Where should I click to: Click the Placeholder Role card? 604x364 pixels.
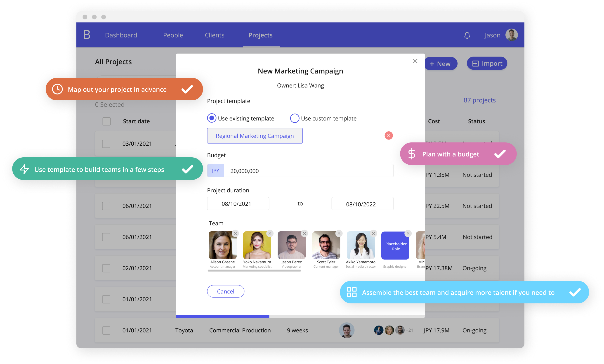pos(395,245)
